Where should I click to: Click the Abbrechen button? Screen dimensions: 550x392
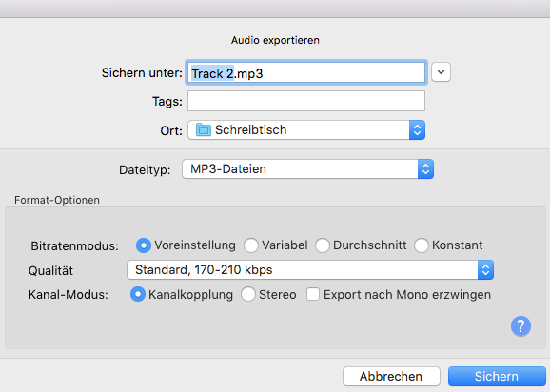coord(391,376)
